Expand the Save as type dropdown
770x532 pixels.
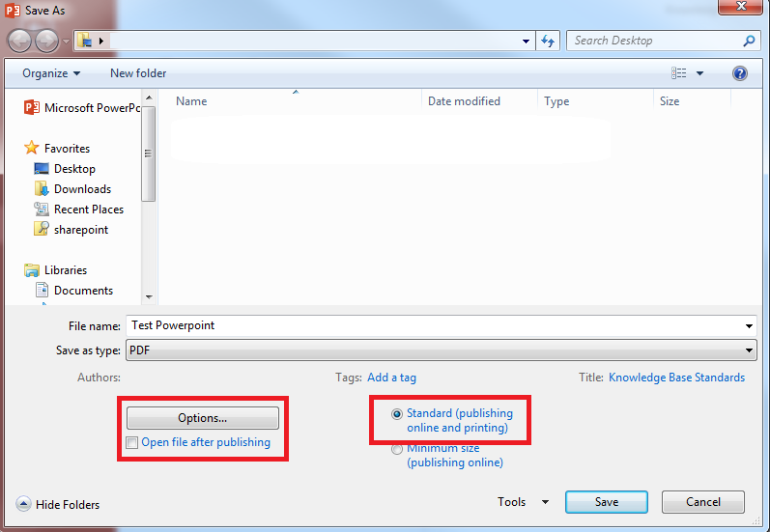[750, 350]
